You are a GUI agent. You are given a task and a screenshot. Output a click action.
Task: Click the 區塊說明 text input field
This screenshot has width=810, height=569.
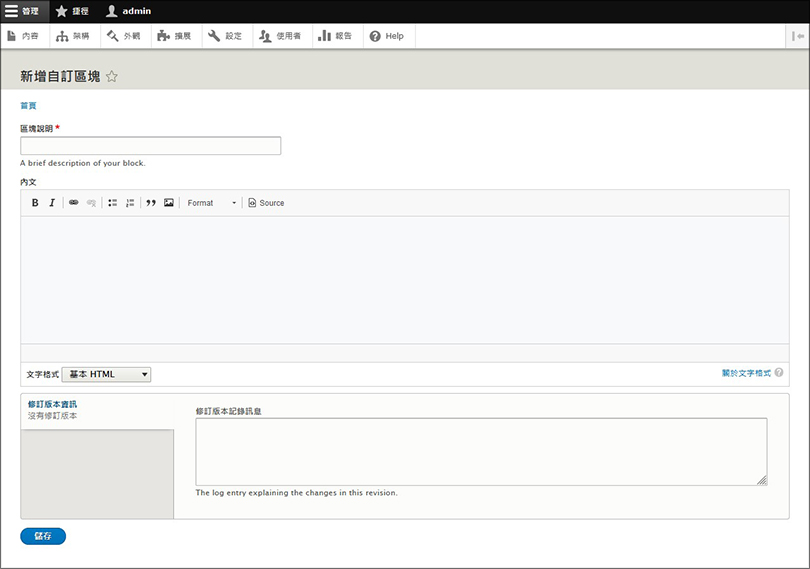click(150, 146)
